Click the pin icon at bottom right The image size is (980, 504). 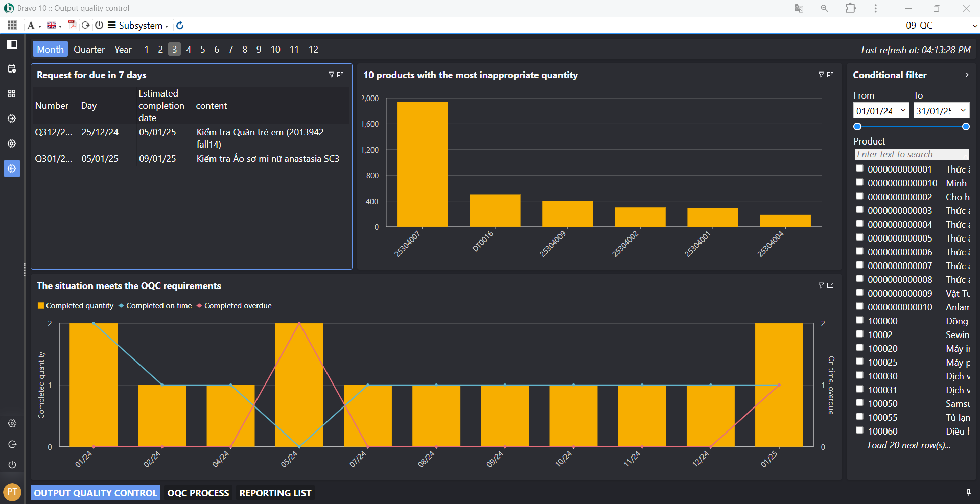click(x=968, y=492)
